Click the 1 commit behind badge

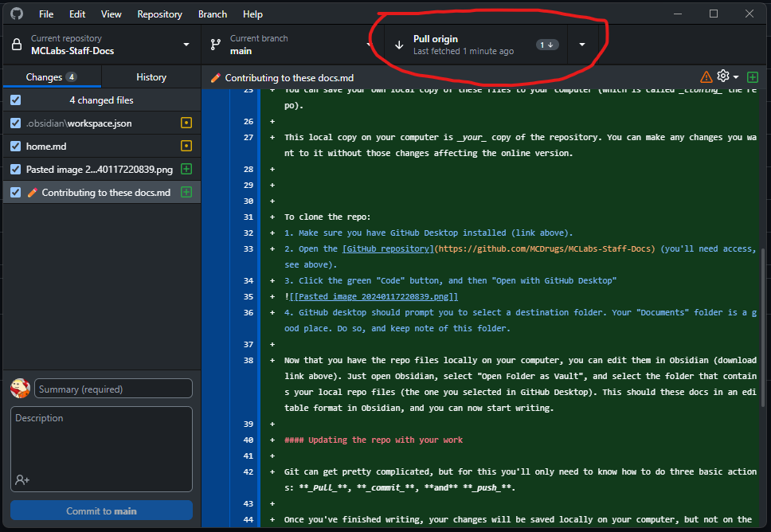coord(546,45)
